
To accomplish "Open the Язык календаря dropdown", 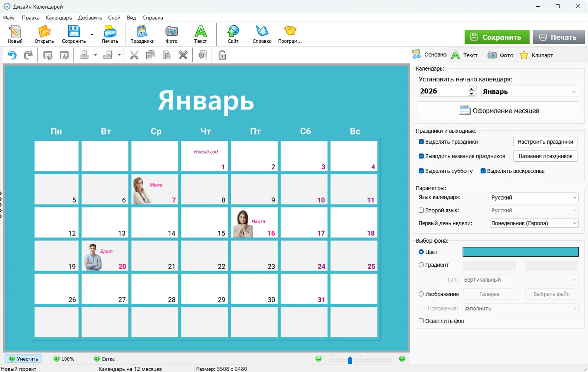I will pos(534,197).
